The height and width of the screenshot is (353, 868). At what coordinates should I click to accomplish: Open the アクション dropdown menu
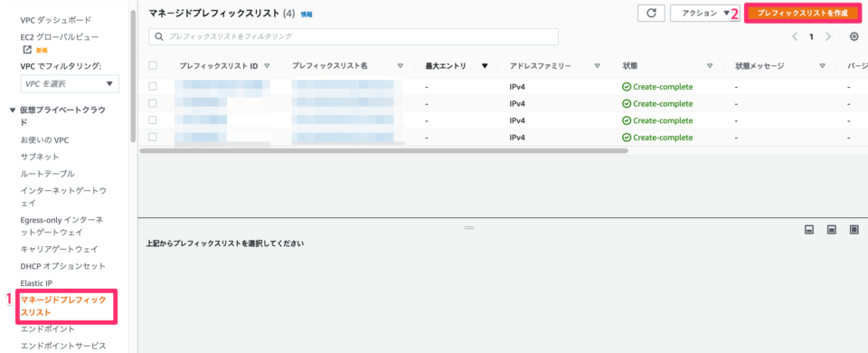tap(704, 14)
